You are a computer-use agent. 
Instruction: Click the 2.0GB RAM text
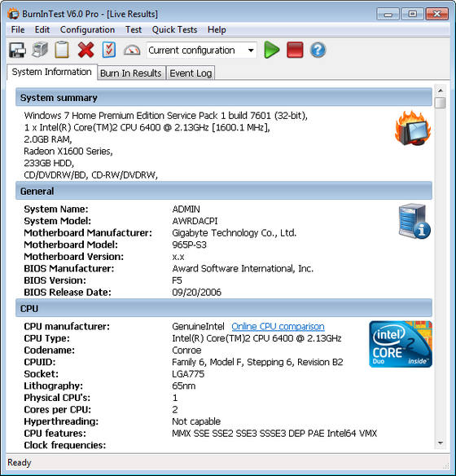[48, 139]
